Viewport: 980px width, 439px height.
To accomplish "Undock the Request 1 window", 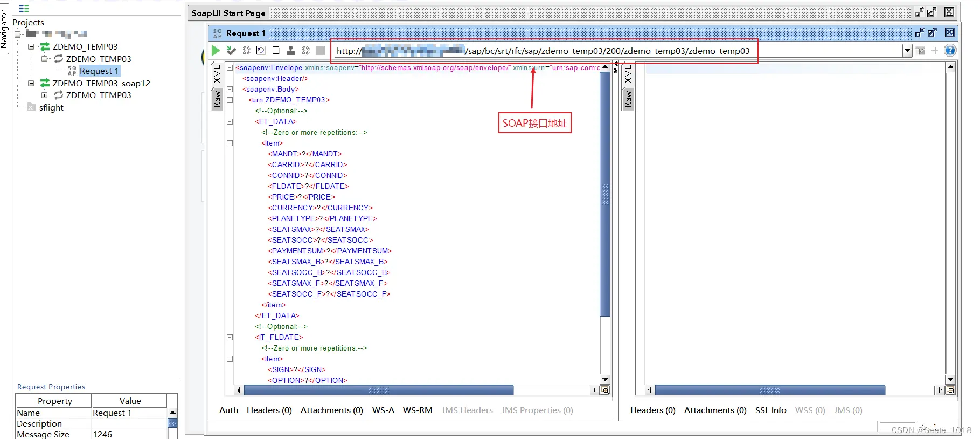I will [x=920, y=33].
